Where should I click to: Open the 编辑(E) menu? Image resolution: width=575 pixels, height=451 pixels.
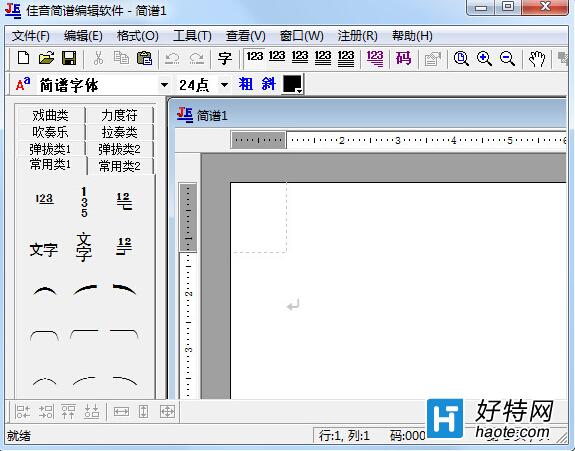[x=83, y=36]
